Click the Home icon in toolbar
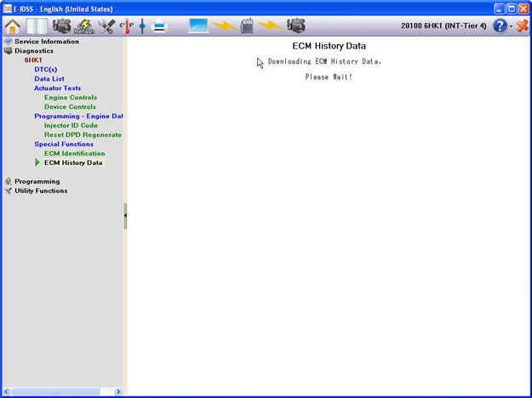The image size is (532, 398). coord(13,26)
